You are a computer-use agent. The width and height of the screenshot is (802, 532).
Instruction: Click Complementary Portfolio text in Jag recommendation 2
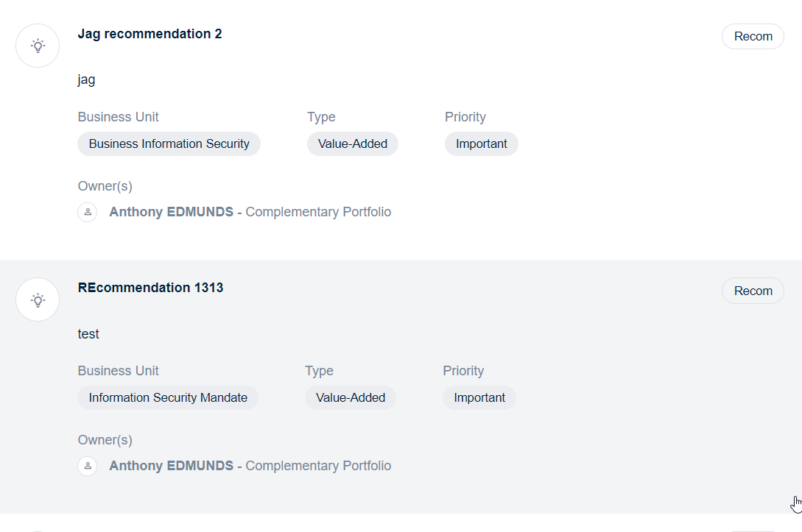point(318,212)
